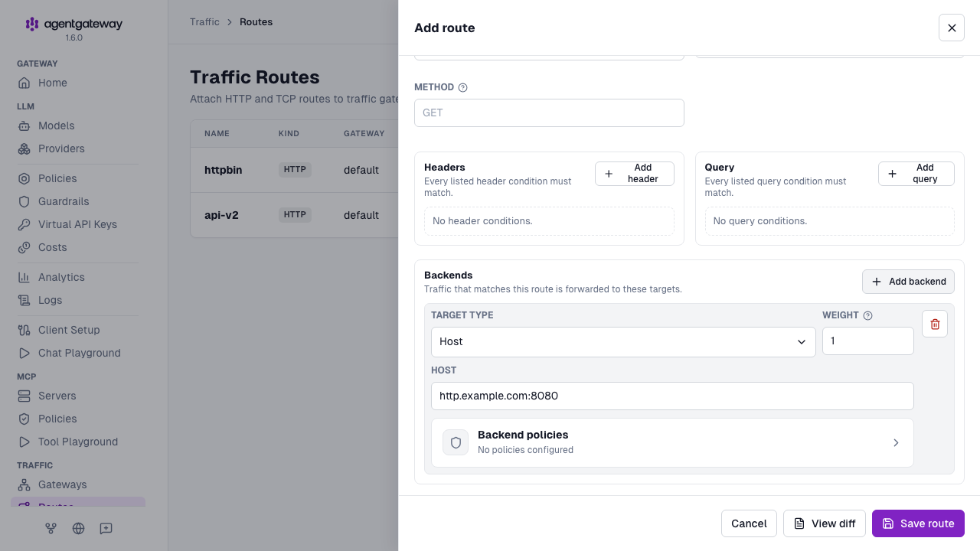Click the shield icon in Backend policies
Viewport: 980px width, 551px height.
[456, 442]
